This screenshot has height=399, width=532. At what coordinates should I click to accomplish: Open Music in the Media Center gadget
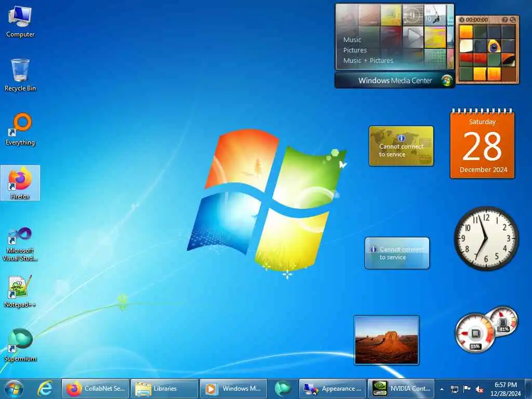click(352, 39)
